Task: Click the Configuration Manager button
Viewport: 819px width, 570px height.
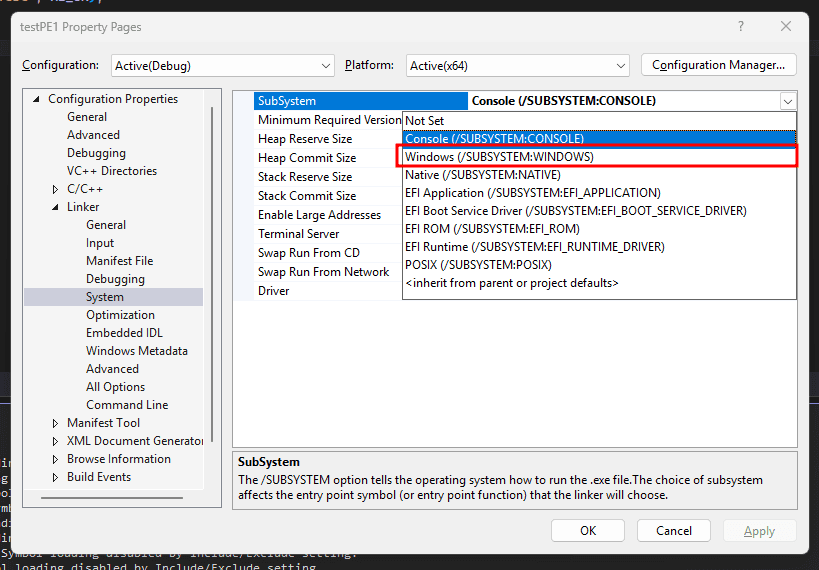Action: [718, 65]
